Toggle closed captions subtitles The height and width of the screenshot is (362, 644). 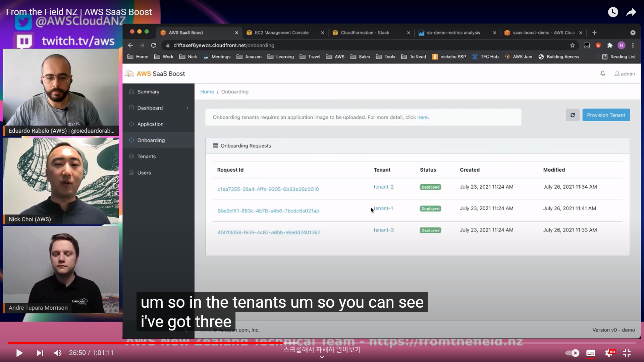[x=590, y=353]
